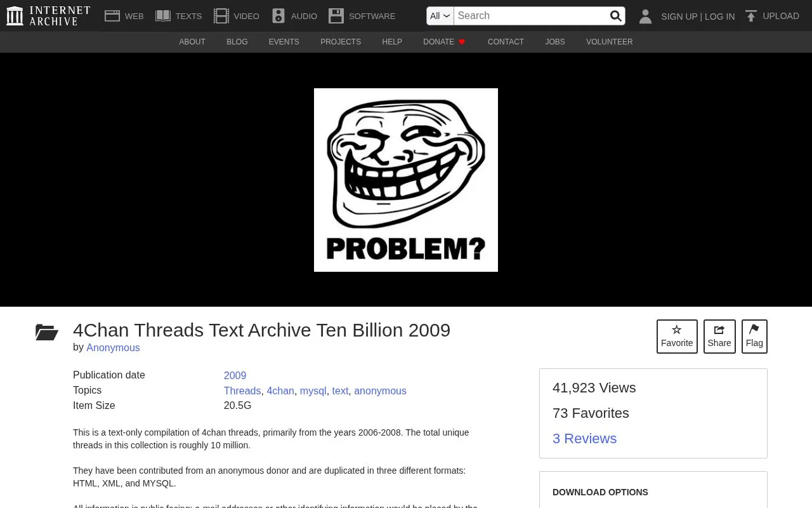Open the Software floppy disk icon

point(336,16)
